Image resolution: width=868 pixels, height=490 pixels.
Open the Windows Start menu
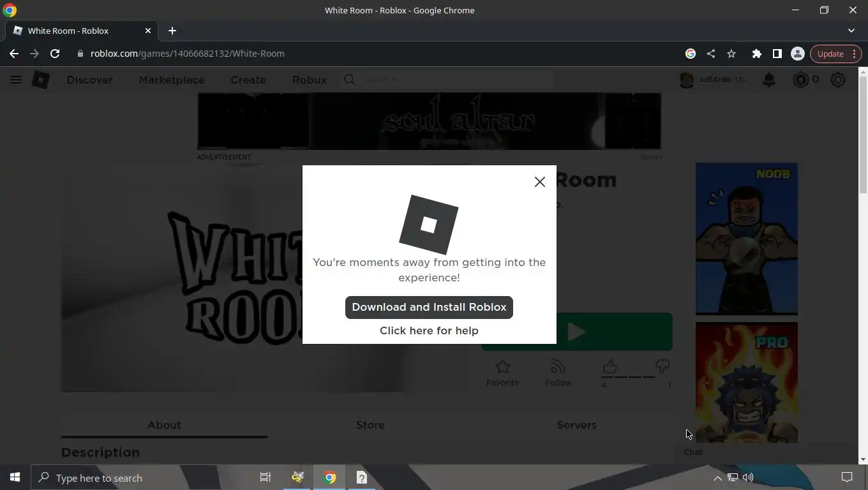[x=15, y=477]
